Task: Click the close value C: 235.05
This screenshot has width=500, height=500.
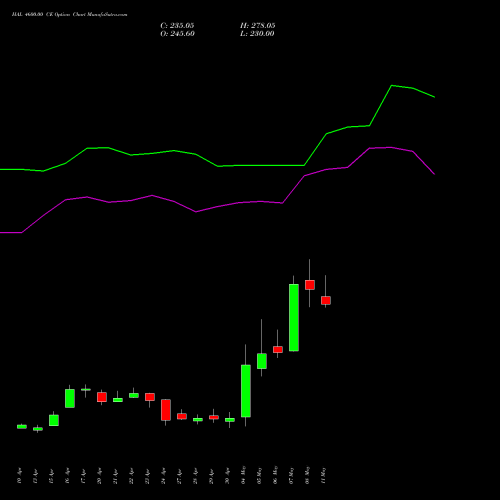Action: pyautogui.click(x=177, y=26)
